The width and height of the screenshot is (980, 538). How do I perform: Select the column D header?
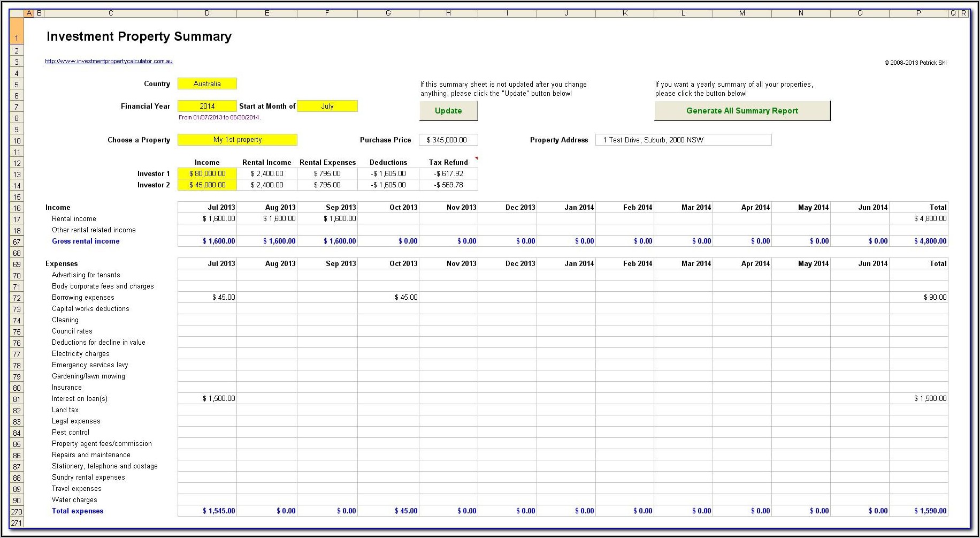point(207,13)
